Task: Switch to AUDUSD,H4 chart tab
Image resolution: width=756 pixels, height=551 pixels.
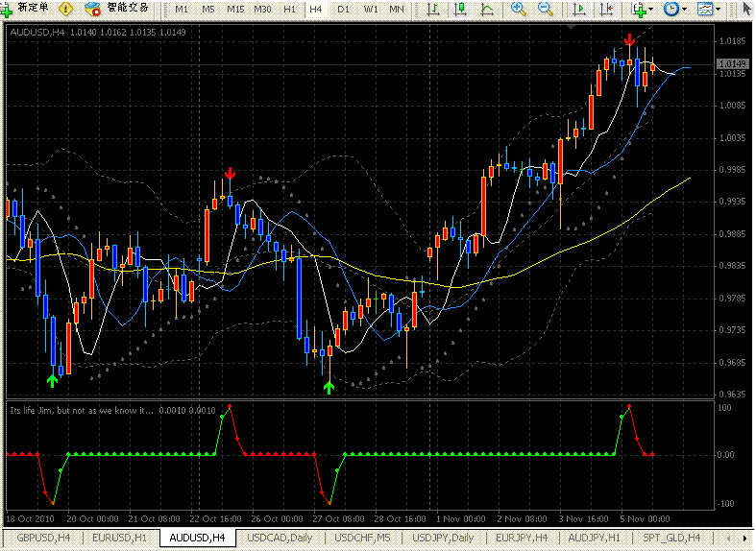Action: [x=197, y=538]
